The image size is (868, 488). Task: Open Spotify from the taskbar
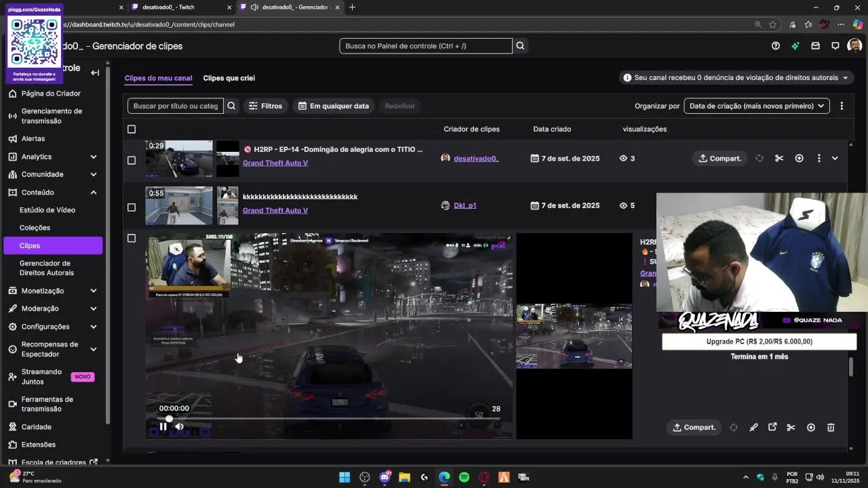click(x=464, y=477)
